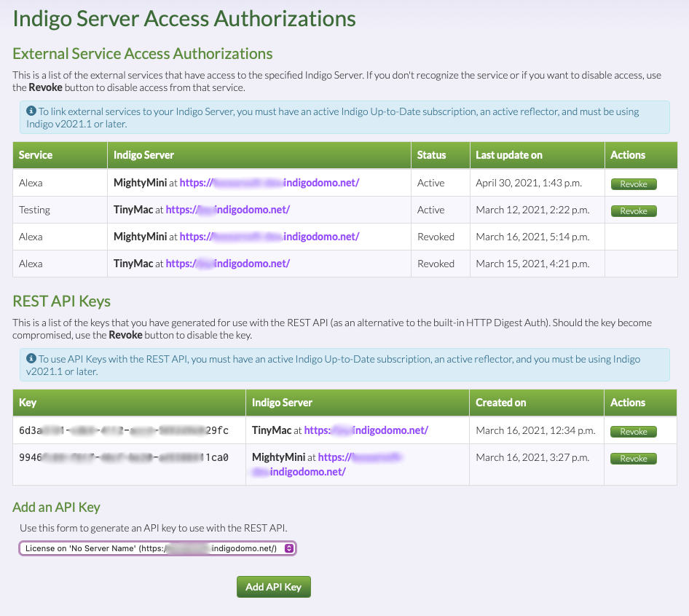Click the Key column header
689x616 pixels.
tap(129, 403)
